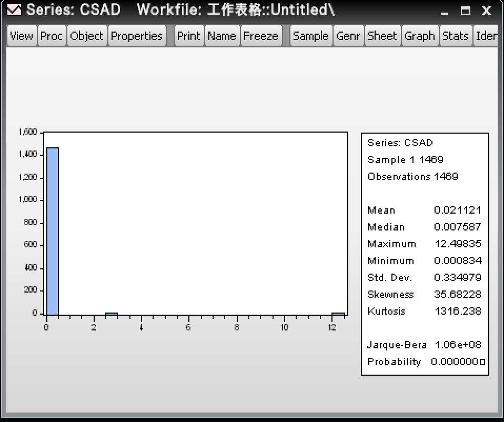
Task: Click the Object toolbar button
Action: click(87, 36)
